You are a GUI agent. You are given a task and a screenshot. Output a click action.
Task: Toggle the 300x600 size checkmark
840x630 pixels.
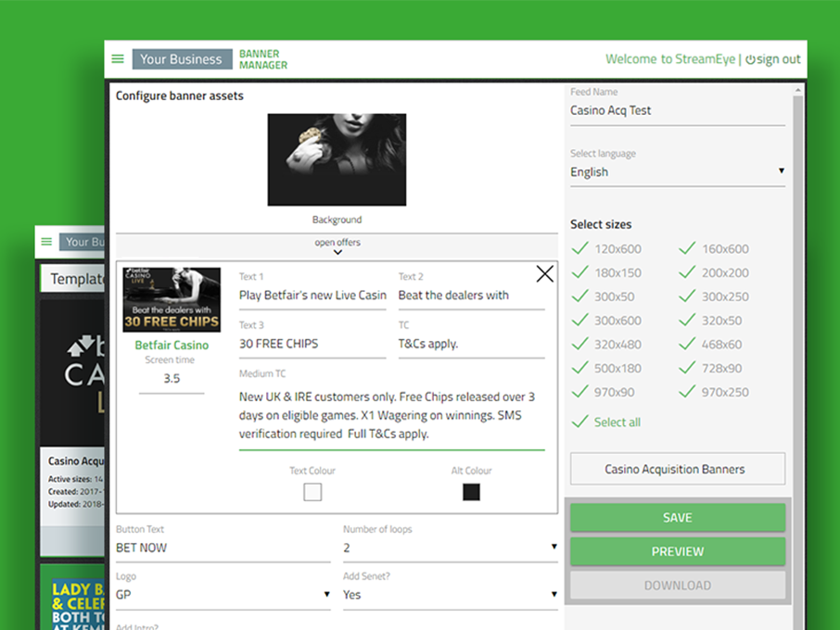coord(580,320)
